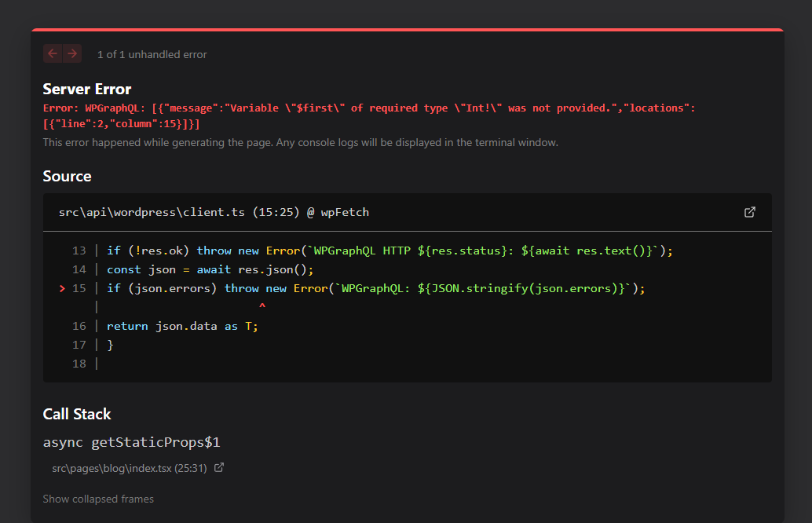This screenshot has width=812, height=523.
Task: Click the red caret under the code
Action: [262, 305]
